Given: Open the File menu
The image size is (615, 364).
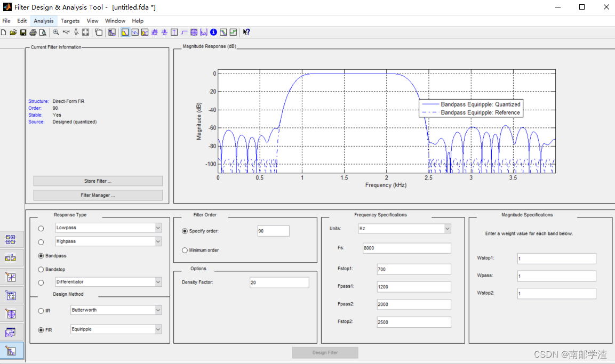Looking at the screenshot, I should tap(6, 21).
